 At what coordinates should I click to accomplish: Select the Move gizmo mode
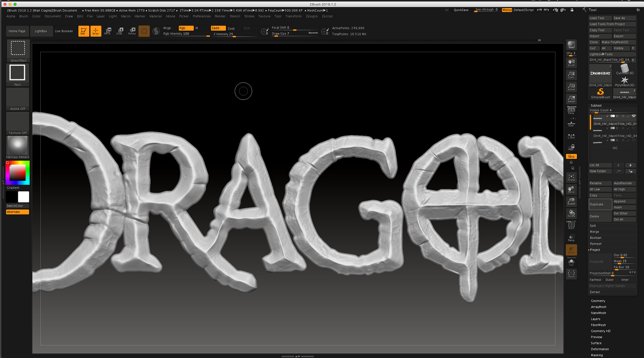pyautogui.click(x=108, y=31)
